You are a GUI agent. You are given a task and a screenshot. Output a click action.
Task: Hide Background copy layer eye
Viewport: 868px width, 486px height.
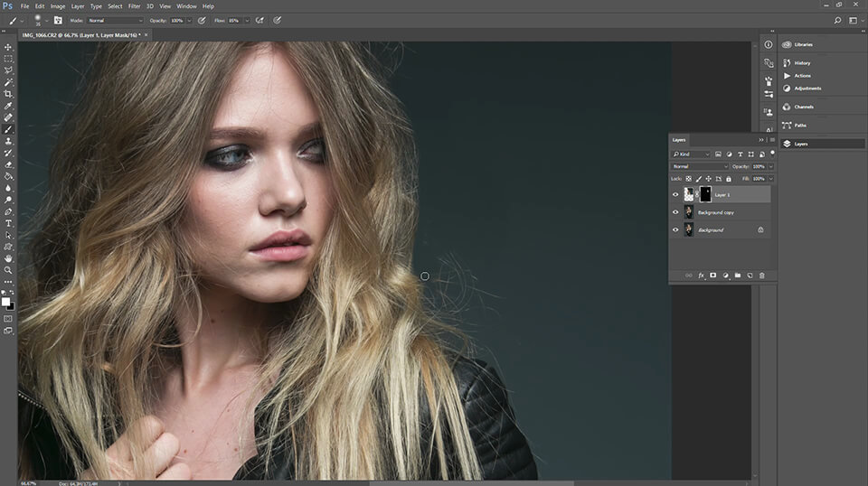(675, 212)
